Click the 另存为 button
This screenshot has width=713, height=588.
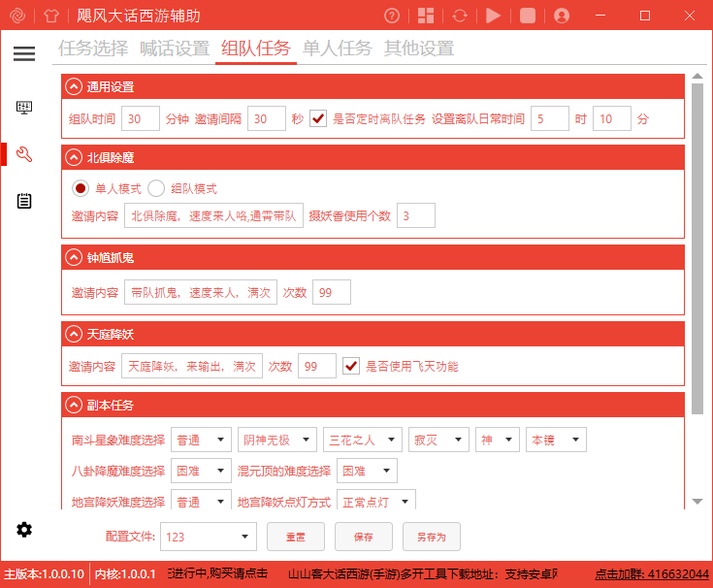click(432, 537)
